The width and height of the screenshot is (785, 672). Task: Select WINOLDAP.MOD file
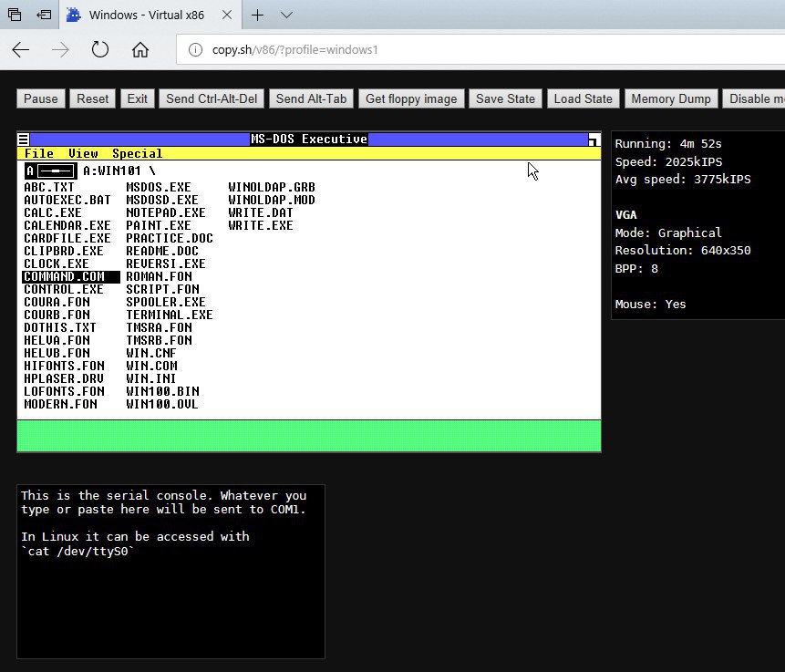[272, 200]
